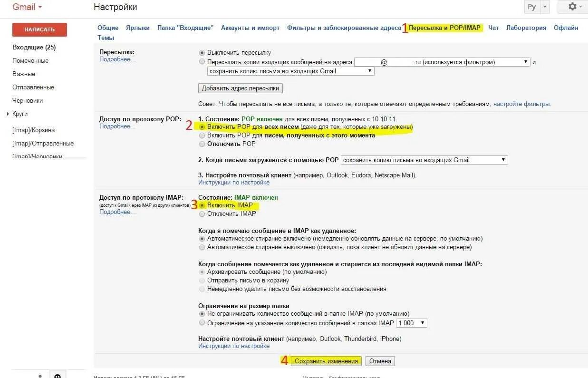Open the Ру input language selector
Viewport: 588px width, 378px height.
(x=537, y=7)
